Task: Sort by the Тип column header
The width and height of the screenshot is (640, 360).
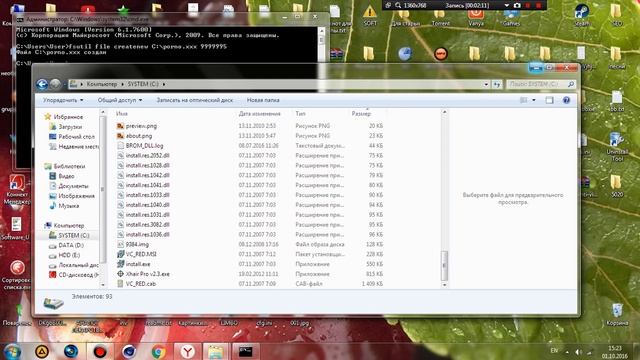Action: [300, 114]
